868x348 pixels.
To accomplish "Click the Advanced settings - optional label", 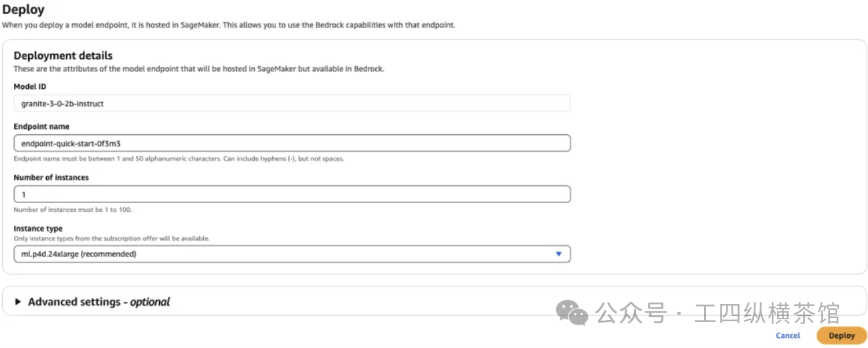I will coord(99,302).
